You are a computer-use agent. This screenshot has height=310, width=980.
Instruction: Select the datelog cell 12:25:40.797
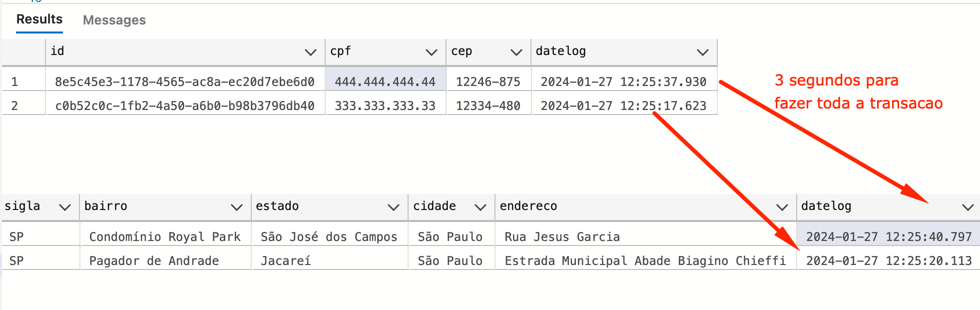pyautogui.click(x=889, y=236)
